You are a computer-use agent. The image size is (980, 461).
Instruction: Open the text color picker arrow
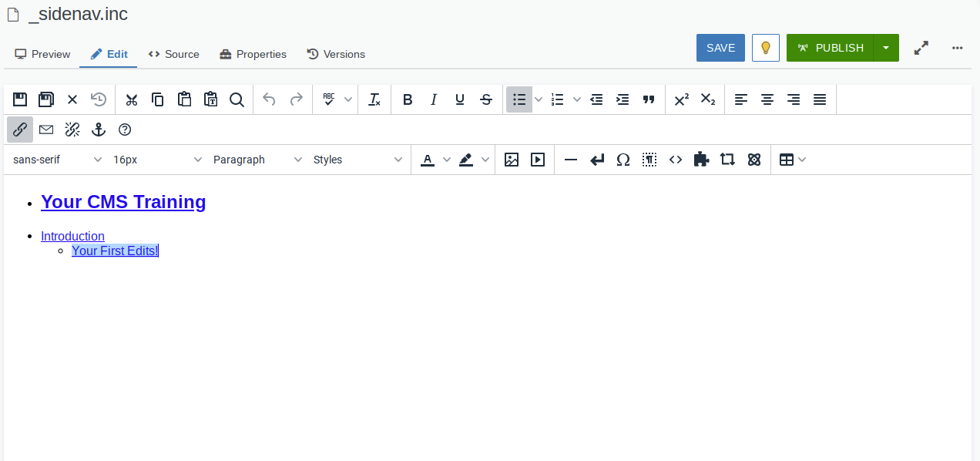coord(447,160)
